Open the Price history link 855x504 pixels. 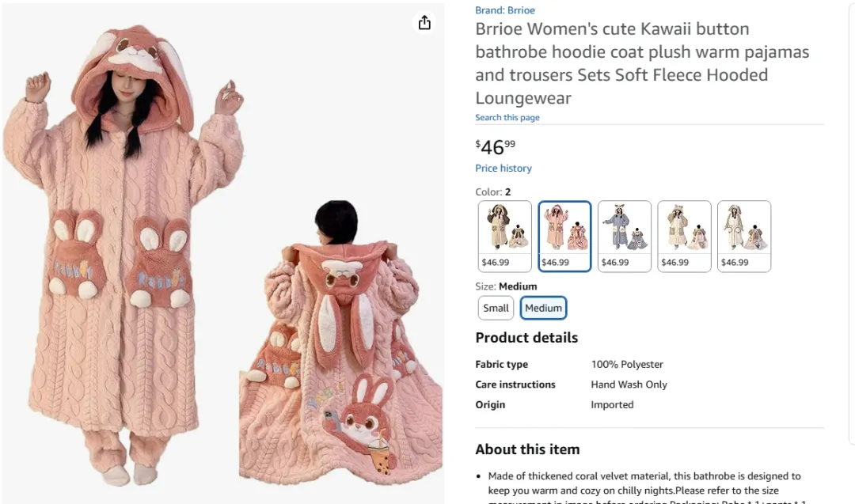tap(503, 169)
